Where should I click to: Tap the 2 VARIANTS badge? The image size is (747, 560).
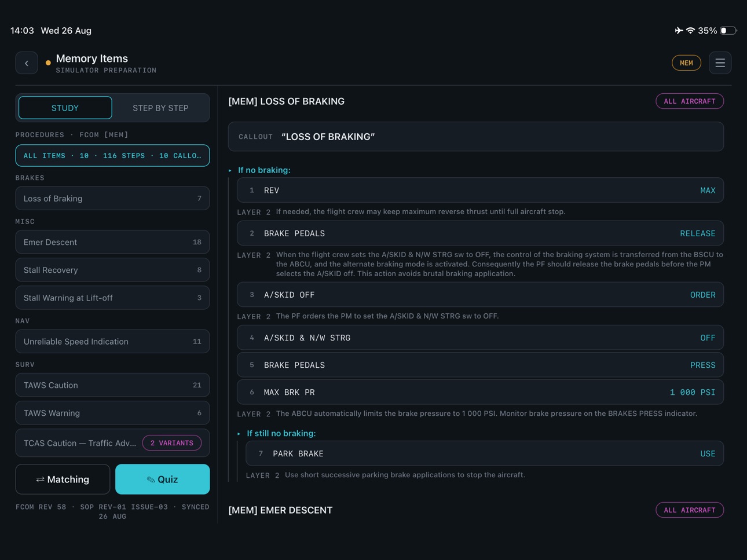172,443
